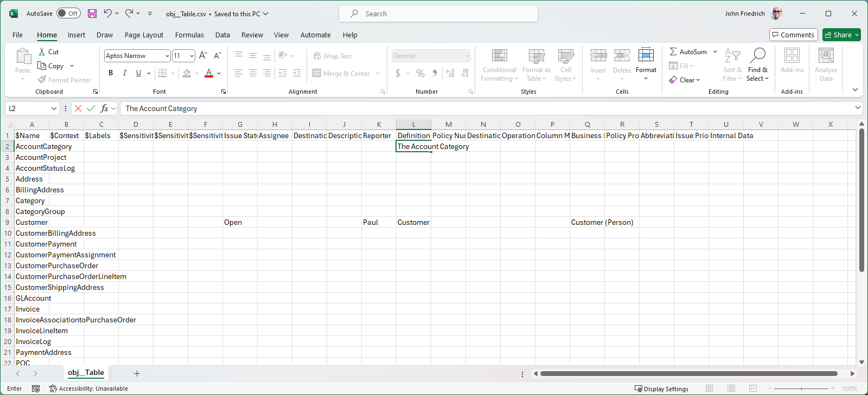The height and width of the screenshot is (395, 868).
Task: Switch to the Page Layout tab
Action: (x=144, y=35)
